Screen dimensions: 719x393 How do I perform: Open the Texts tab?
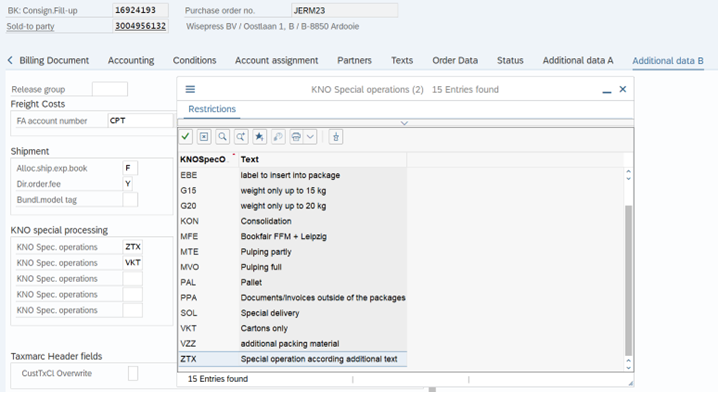click(x=402, y=61)
